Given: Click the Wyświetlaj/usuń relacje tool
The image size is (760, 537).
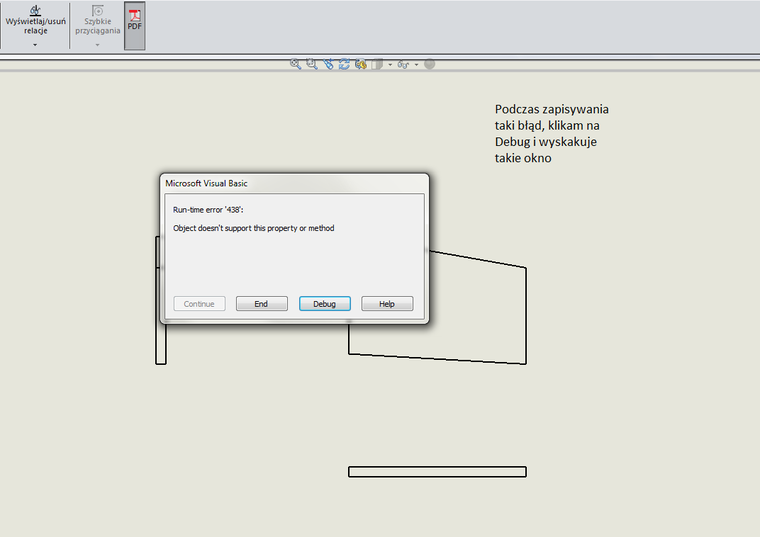Looking at the screenshot, I should [x=35, y=21].
